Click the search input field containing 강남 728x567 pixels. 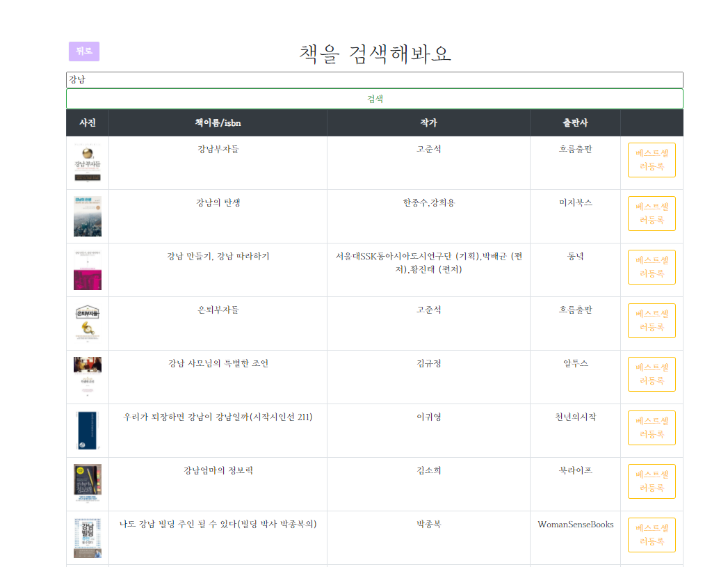[374, 80]
